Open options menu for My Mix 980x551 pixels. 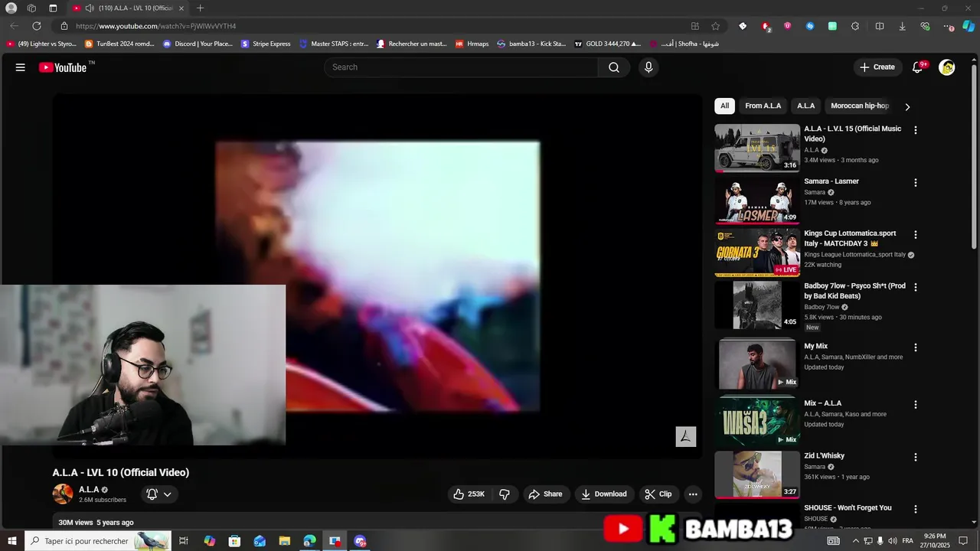point(915,347)
